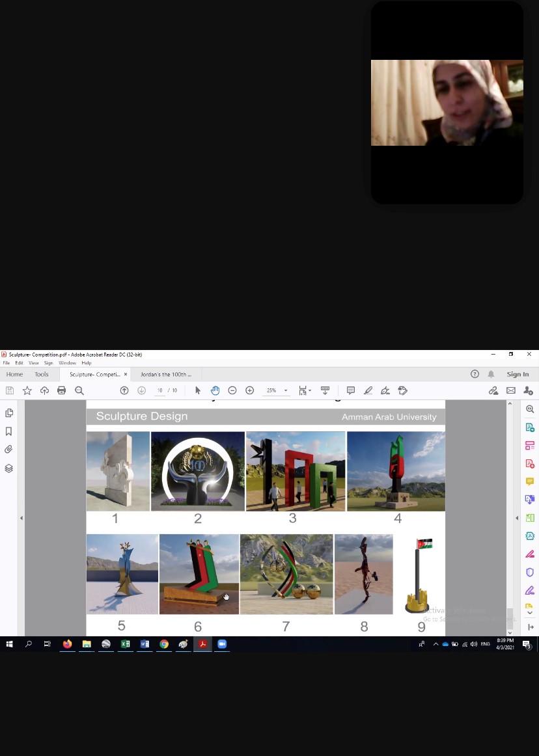This screenshot has width=539, height=756.
Task: Switch to the Jordan's the 100th tab
Action: point(166,375)
